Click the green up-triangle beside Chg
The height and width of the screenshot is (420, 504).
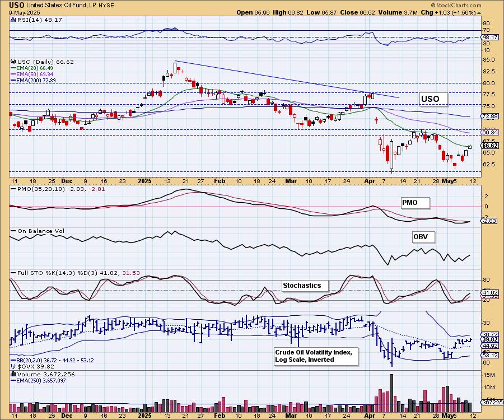(479, 13)
